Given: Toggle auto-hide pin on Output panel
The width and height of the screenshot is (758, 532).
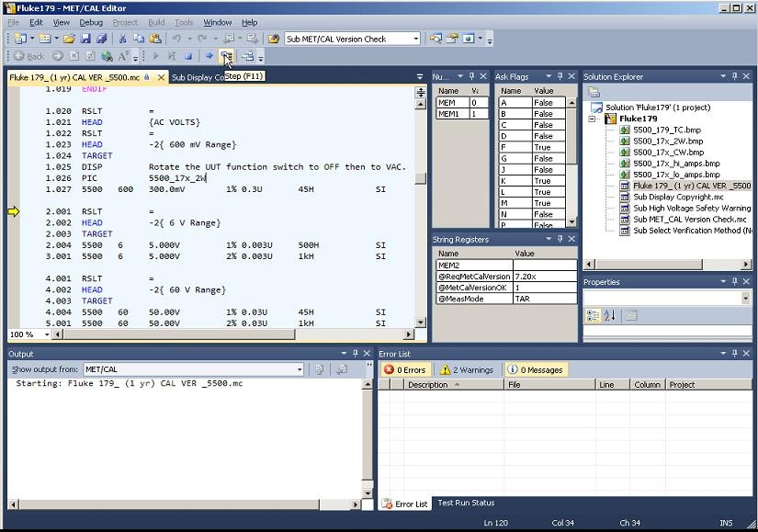Looking at the screenshot, I should click(356, 354).
